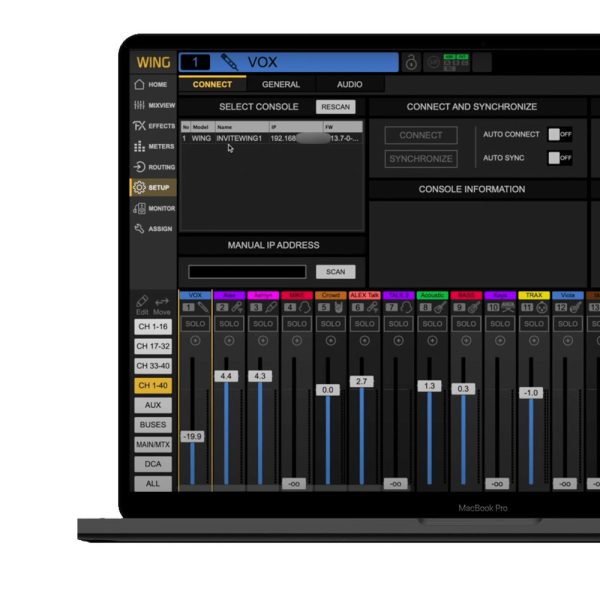Click the ALEX Talk fader at 2.7
Viewport: 600px width, 600px height.
[x=362, y=382]
